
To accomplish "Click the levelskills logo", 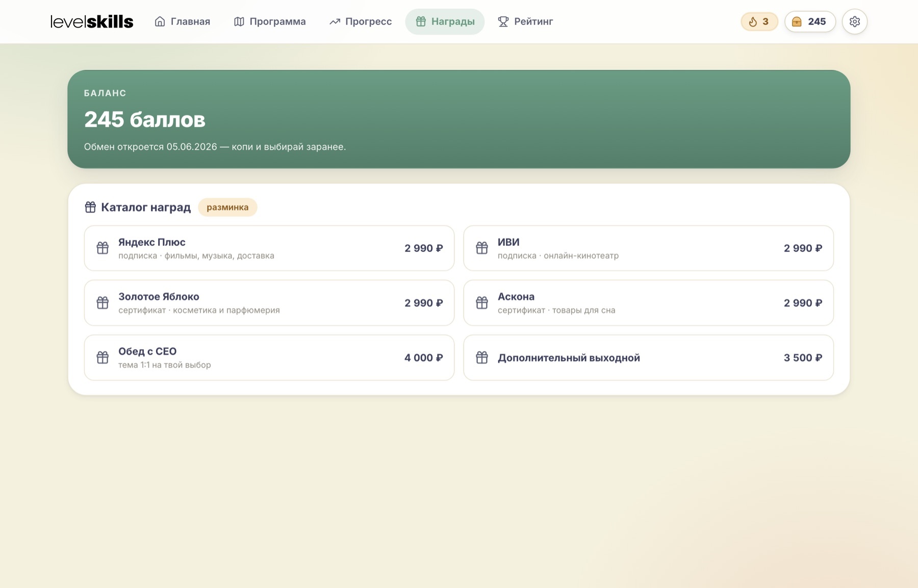I will (x=92, y=21).
